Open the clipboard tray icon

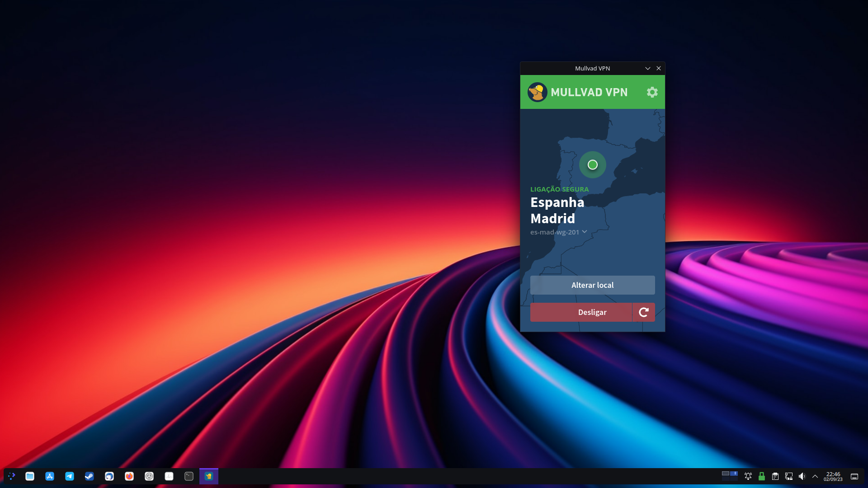point(775,476)
